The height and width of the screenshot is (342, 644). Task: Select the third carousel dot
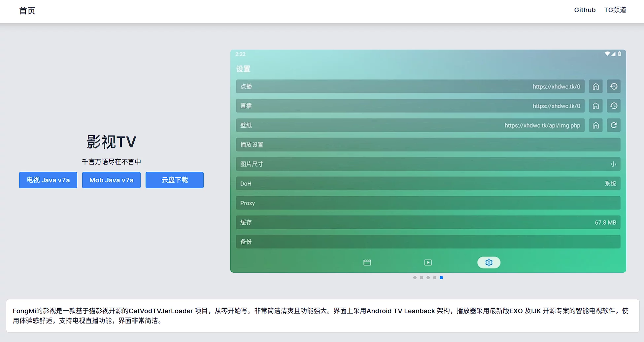428,278
